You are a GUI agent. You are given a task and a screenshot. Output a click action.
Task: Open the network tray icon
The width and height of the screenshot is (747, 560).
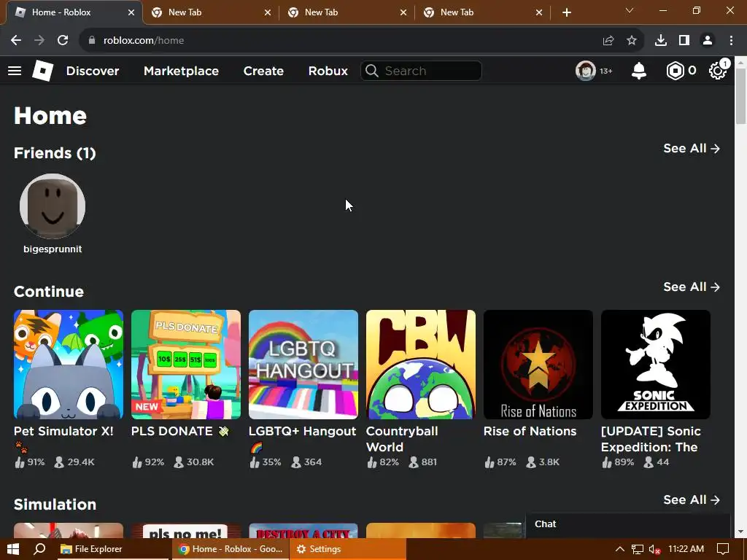[638, 549]
